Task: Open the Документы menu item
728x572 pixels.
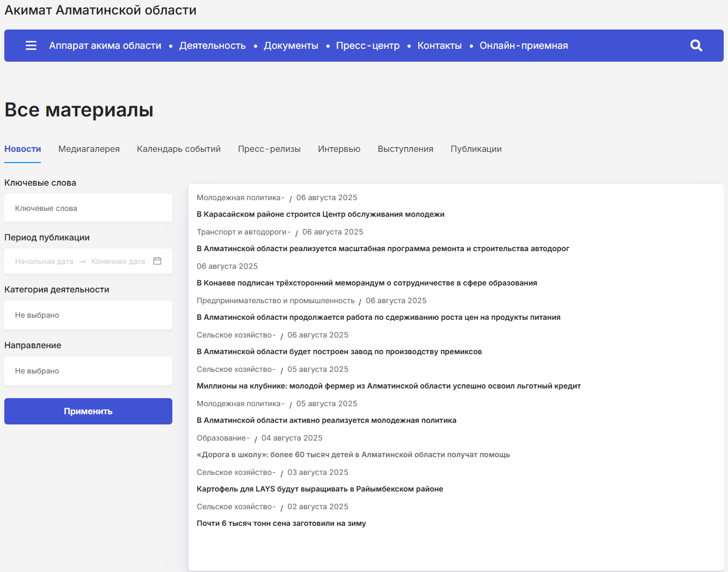Action: [x=291, y=46]
